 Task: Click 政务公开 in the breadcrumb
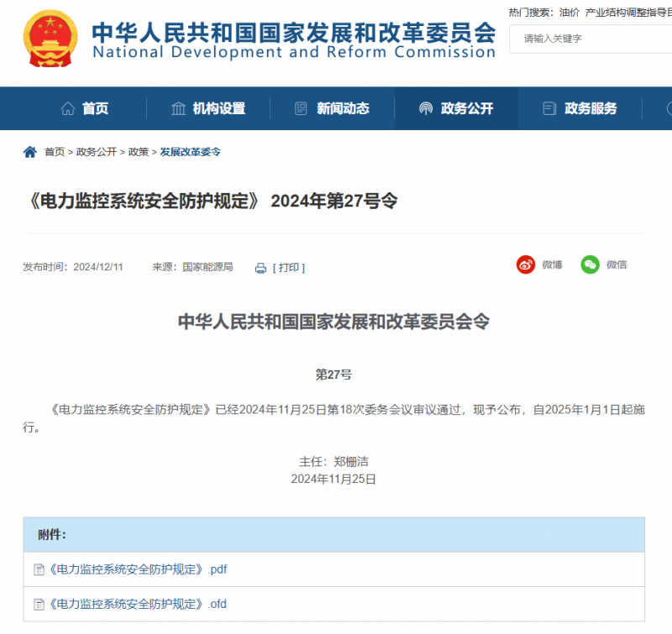point(97,152)
